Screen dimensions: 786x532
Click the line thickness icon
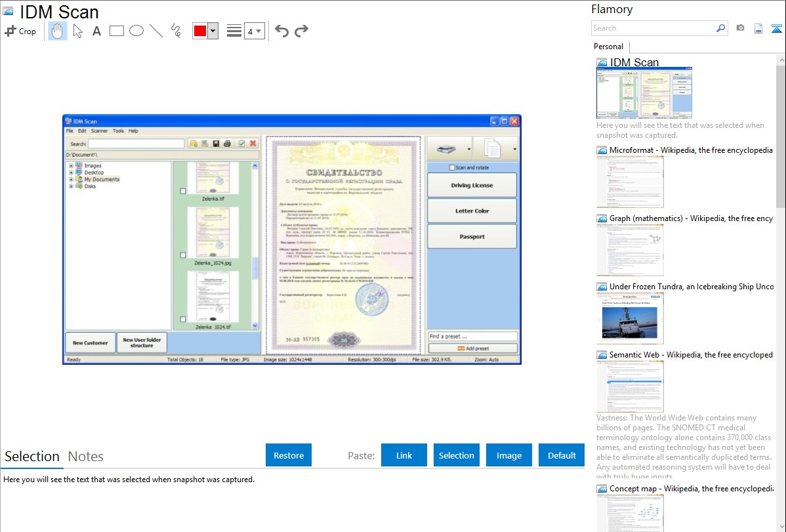tap(234, 31)
